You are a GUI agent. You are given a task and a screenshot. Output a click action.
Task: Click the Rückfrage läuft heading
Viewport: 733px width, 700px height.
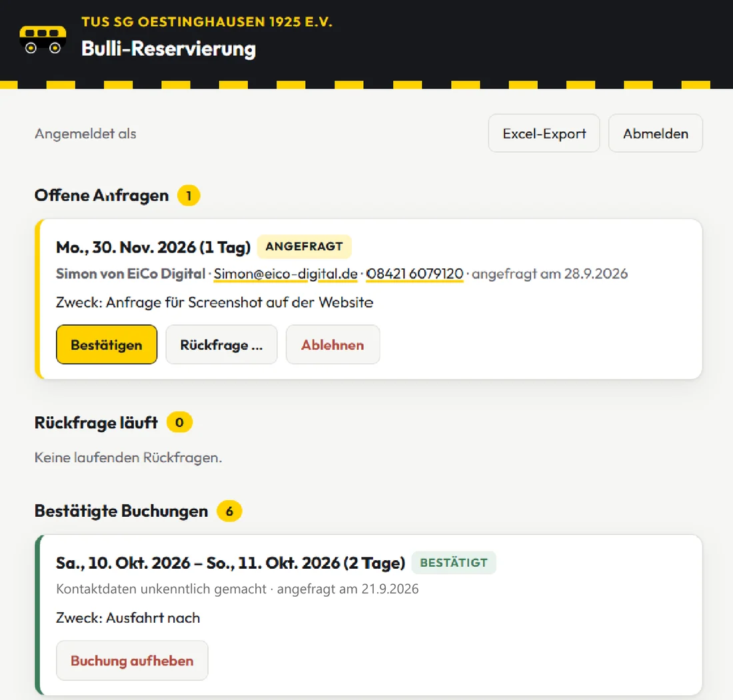97,423
